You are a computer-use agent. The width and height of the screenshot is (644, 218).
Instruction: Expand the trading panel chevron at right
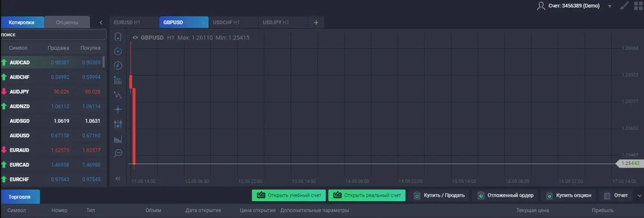tap(640, 196)
